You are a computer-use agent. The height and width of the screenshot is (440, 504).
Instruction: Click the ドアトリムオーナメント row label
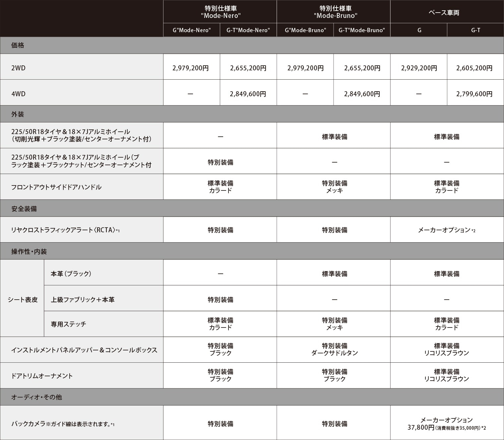82,376
